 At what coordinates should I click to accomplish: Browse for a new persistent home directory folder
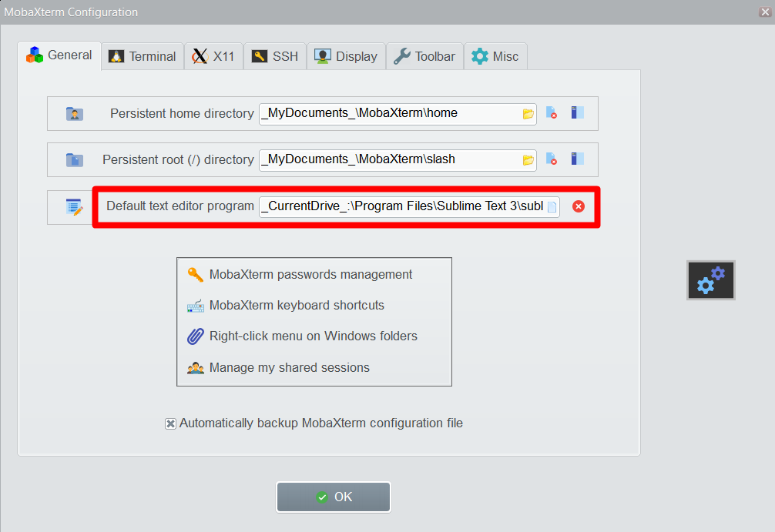(x=528, y=113)
